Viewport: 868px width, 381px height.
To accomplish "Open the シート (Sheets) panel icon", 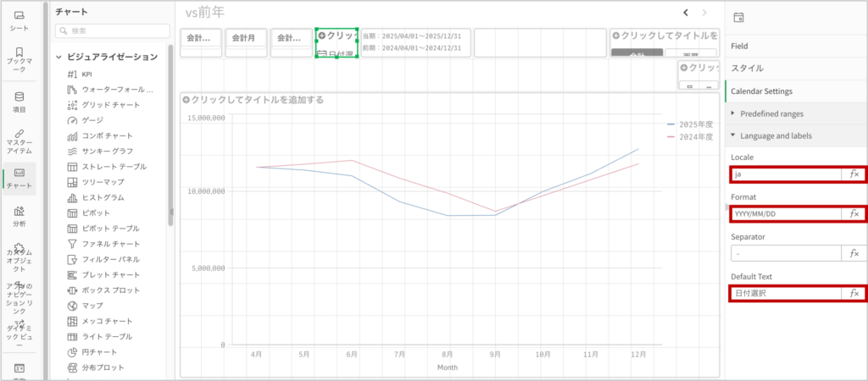I will [19, 20].
